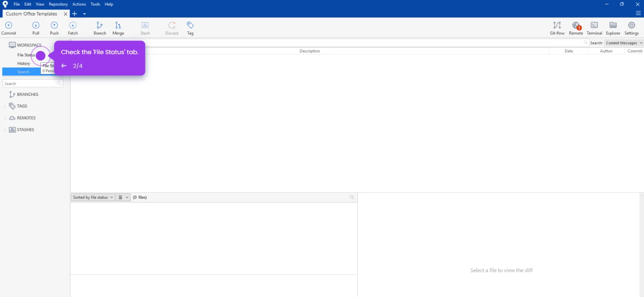Sort by the Commit column header
Viewport: 644px width, 297px height.
pos(635,51)
